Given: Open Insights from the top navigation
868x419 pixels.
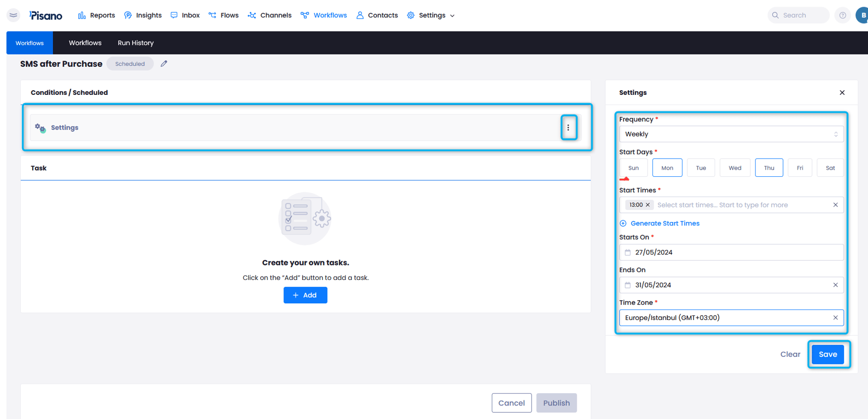Looking at the screenshot, I should click(x=143, y=16).
